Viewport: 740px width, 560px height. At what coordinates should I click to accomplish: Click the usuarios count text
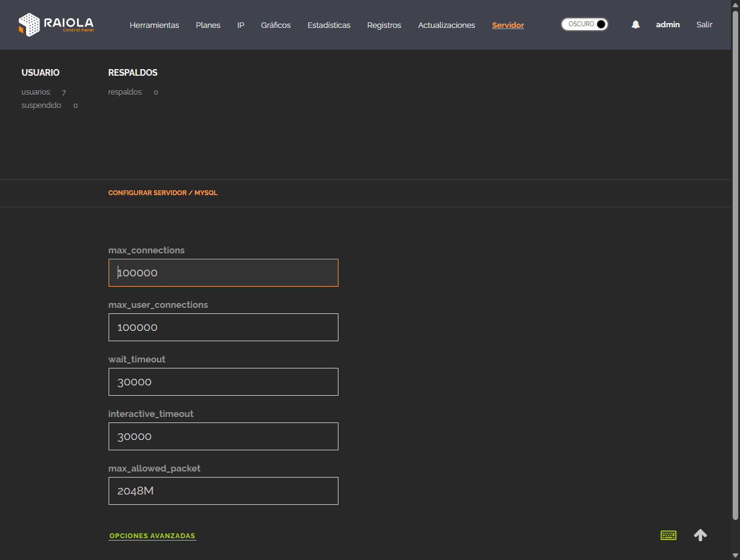coord(44,92)
